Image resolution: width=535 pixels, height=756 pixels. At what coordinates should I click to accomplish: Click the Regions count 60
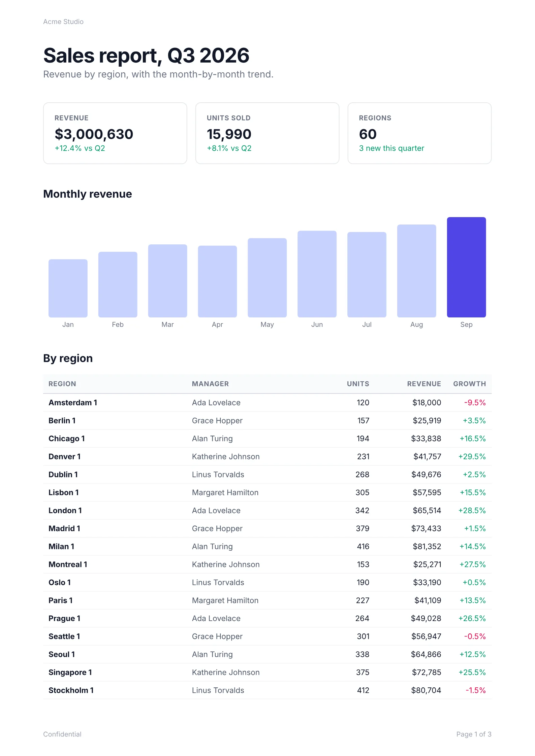click(368, 134)
